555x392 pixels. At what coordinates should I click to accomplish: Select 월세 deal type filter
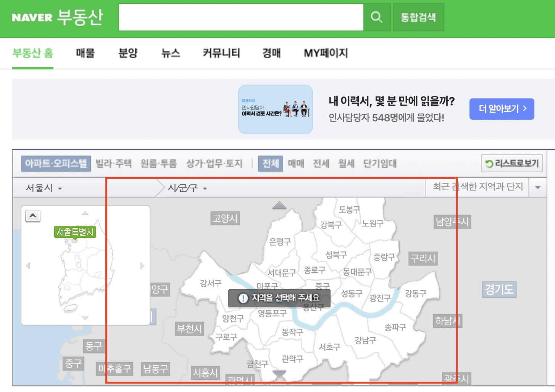347,164
